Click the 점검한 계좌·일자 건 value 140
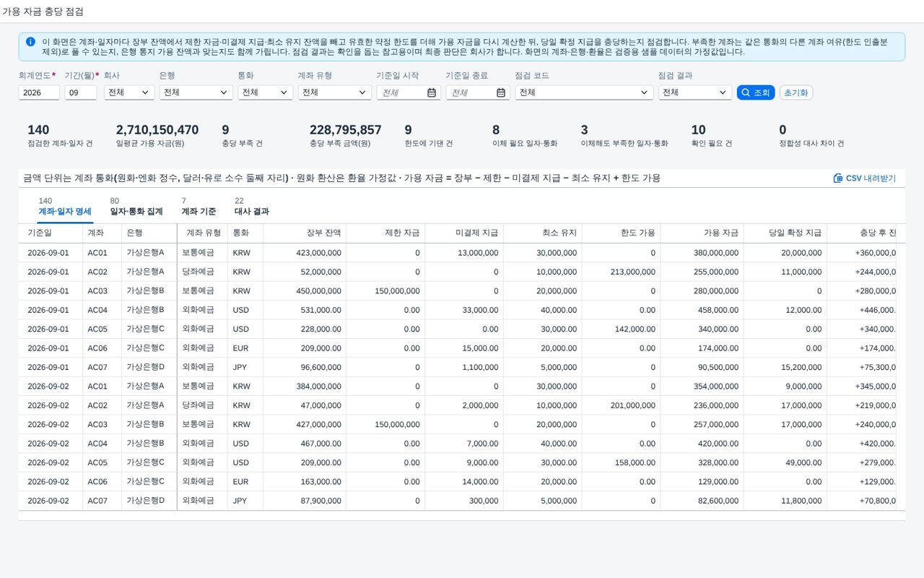The width and height of the screenshot is (924, 578). [38, 130]
